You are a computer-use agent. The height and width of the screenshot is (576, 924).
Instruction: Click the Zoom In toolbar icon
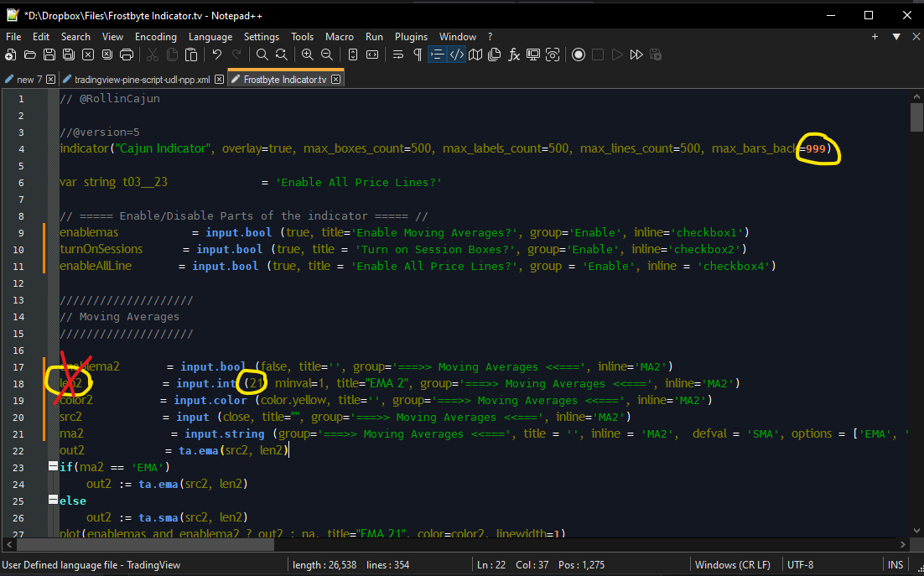click(307, 54)
